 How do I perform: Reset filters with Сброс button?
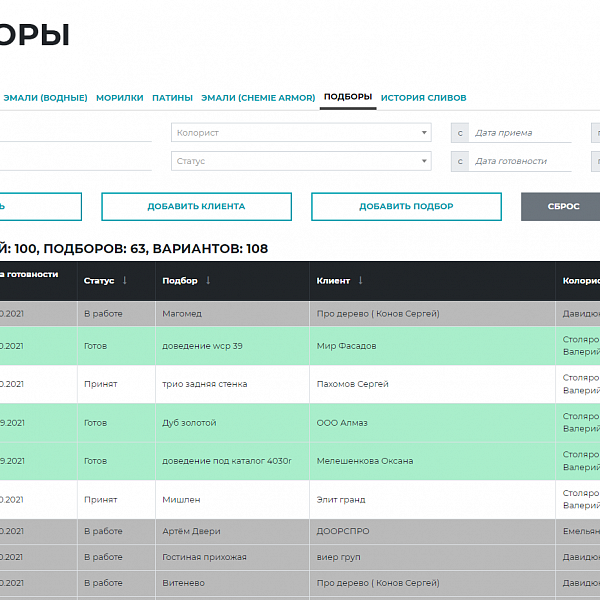[x=562, y=207]
